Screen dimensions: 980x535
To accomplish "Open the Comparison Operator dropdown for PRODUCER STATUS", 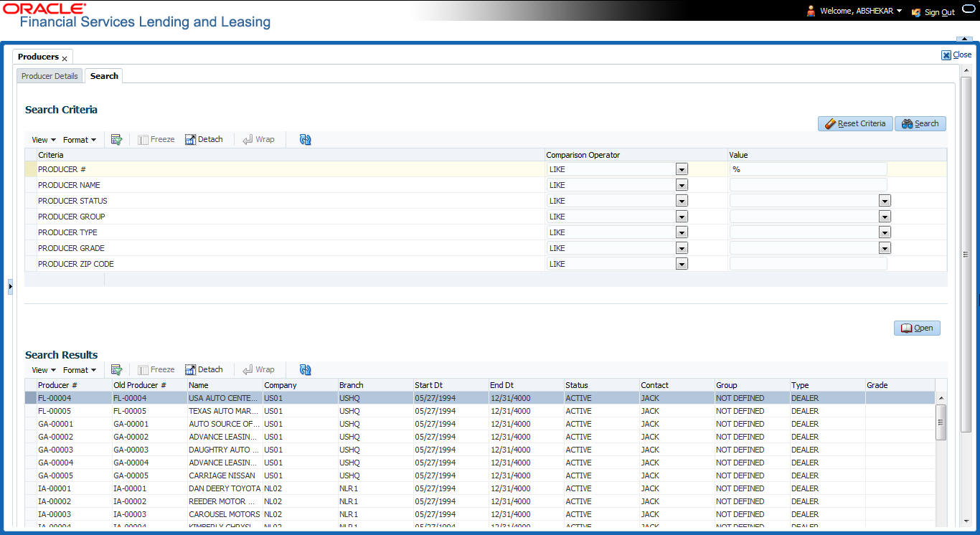I will [681, 201].
